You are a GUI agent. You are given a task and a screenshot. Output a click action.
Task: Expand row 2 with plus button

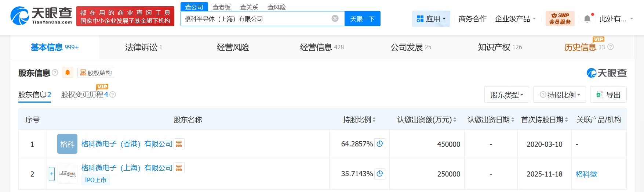(x=52, y=174)
